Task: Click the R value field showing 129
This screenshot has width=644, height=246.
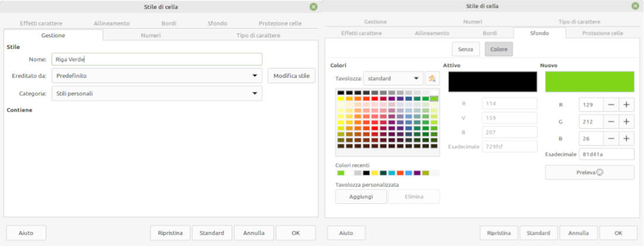Action: (591, 105)
